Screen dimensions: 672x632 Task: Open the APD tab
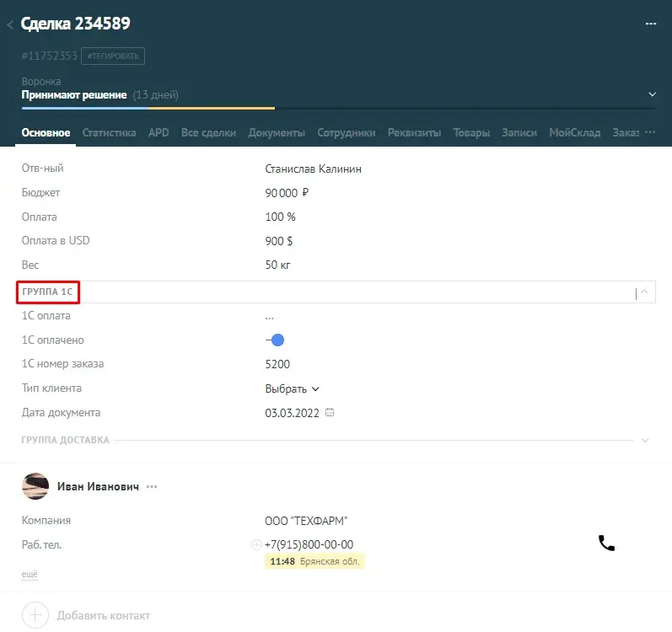point(159,133)
